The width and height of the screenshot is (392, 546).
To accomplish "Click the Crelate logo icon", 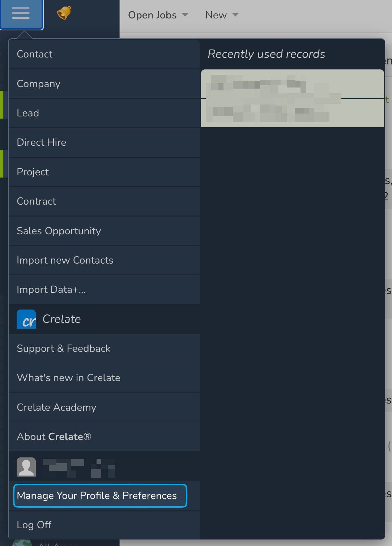I will [x=26, y=319].
